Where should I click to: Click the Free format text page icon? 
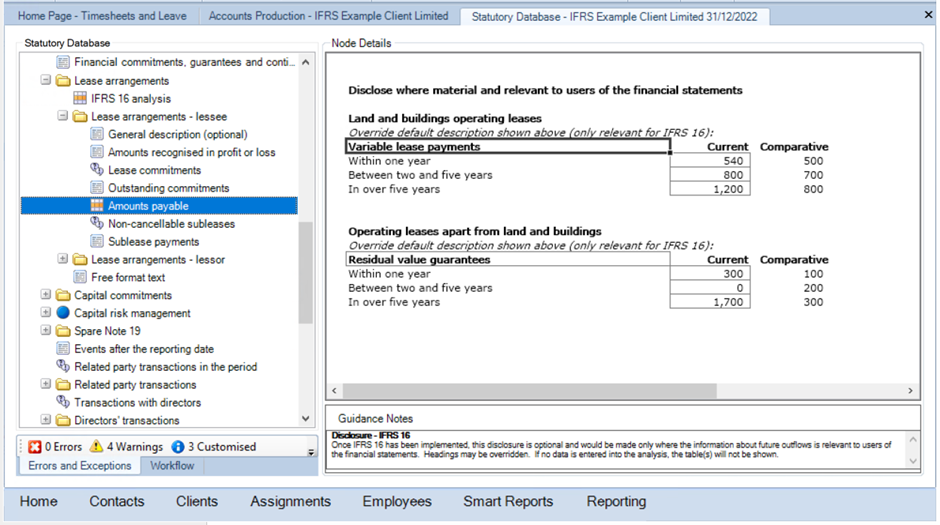[x=80, y=277]
